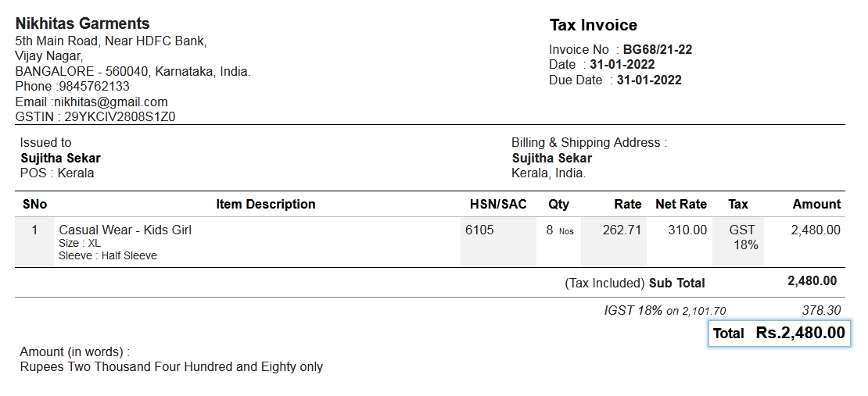Click the IGST amount 378.30

pyautogui.click(x=822, y=311)
